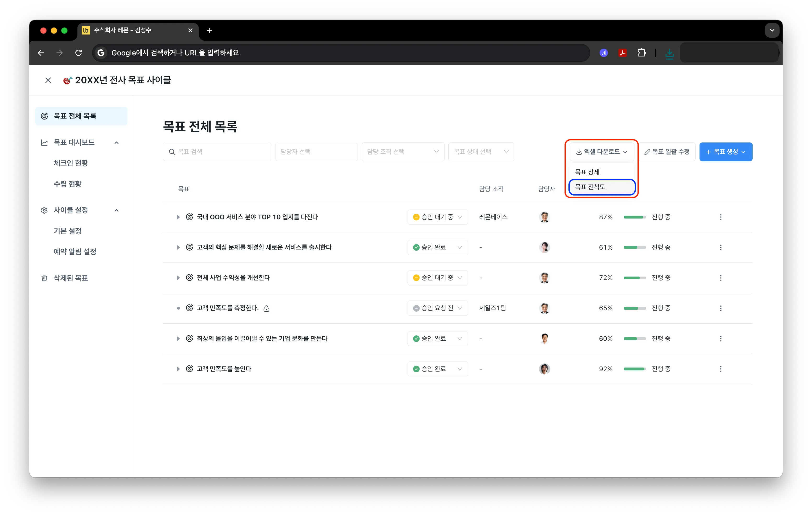Open 승인 요청 전 status dropdown
This screenshot has height=516, width=812.
[x=437, y=308]
